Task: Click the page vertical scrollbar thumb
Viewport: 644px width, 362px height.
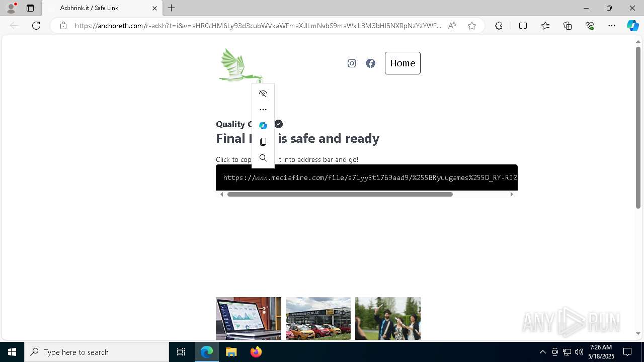Action: click(x=638, y=128)
